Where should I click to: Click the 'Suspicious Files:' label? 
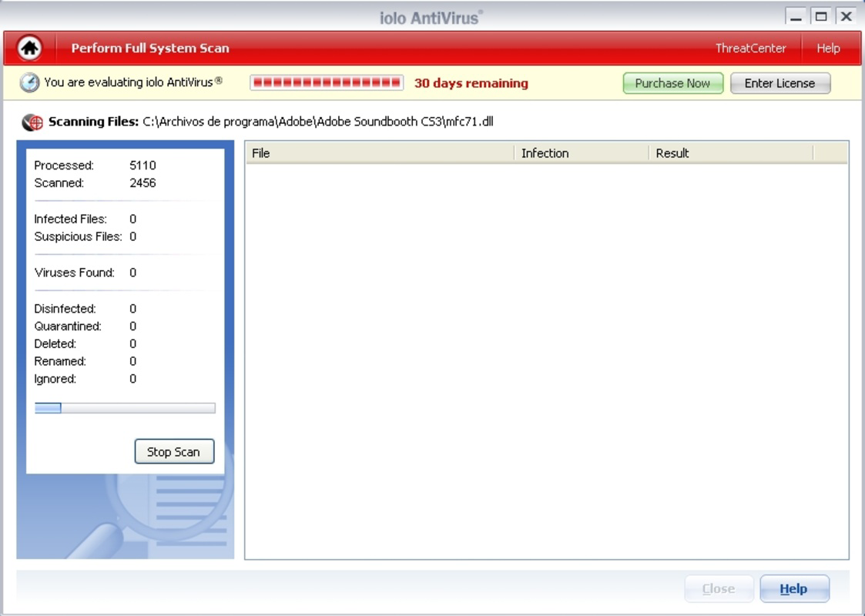pyautogui.click(x=78, y=236)
